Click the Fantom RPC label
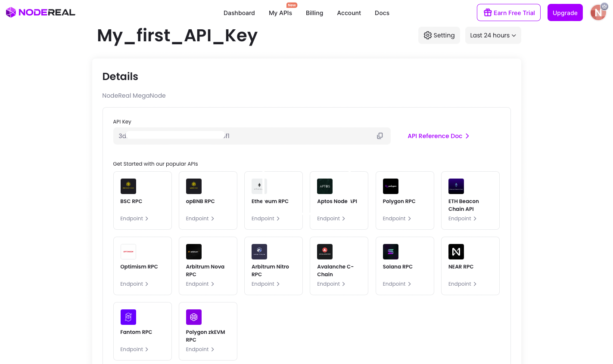 (x=136, y=332)
